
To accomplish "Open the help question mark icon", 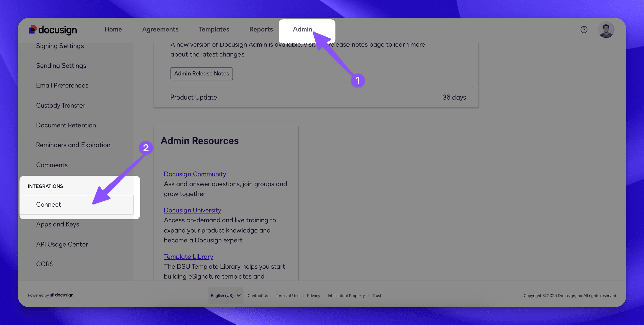I will point(584,30).
